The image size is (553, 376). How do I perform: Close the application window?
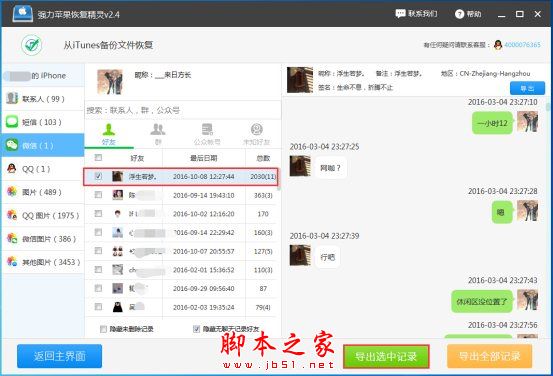tap(537, 14)
